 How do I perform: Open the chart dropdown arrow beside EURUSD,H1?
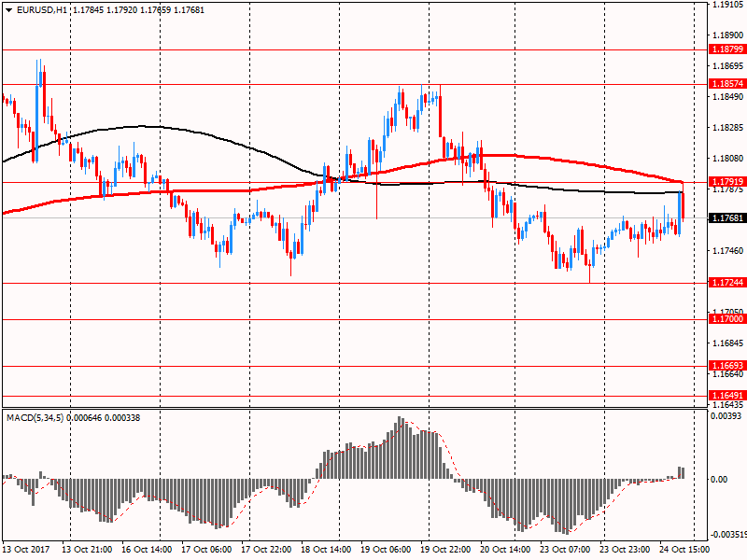pyautogui.click(x=8, y=10)
